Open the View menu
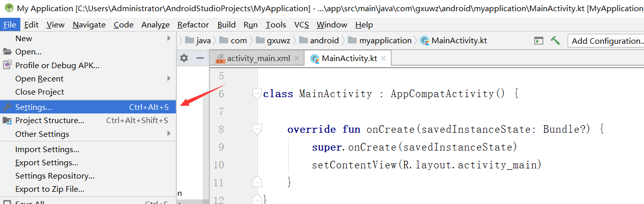Viewport: 644px width, 204px height. point(55,24)
